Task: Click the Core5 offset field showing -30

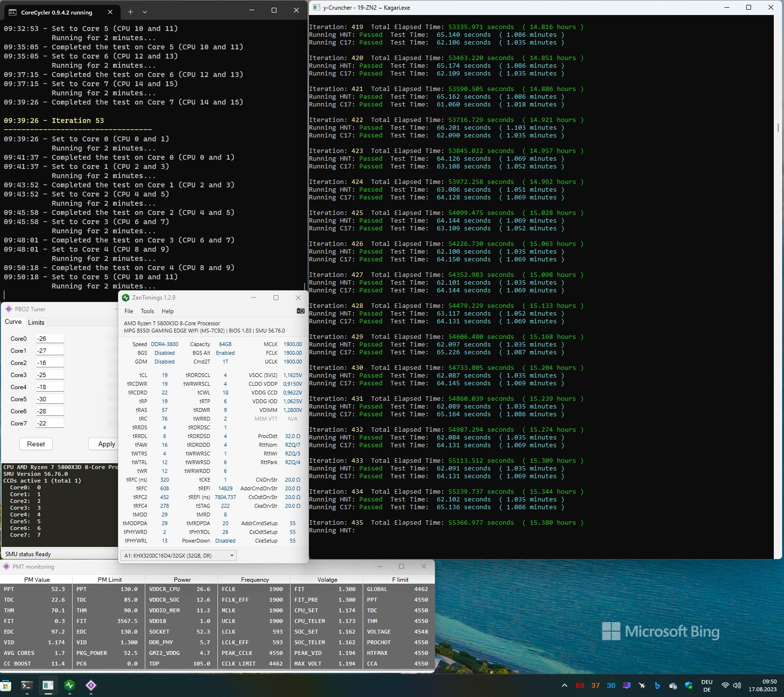Action: coord(50,399)
